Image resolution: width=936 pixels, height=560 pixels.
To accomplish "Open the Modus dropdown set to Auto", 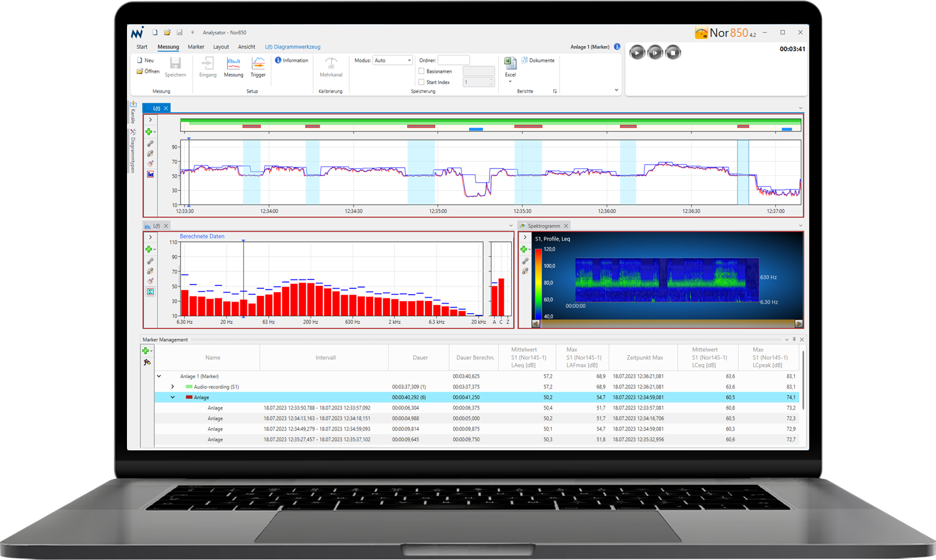I will click(392, 61).
